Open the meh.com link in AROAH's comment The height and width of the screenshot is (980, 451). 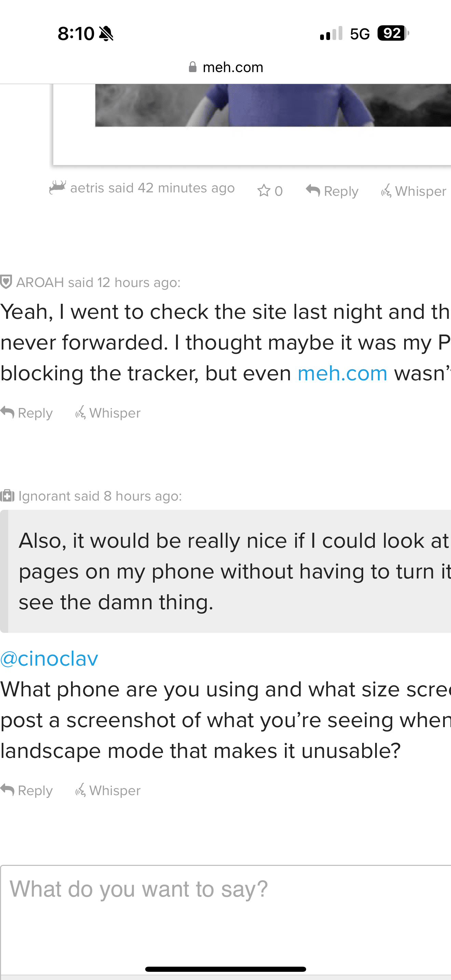[342, 373]
